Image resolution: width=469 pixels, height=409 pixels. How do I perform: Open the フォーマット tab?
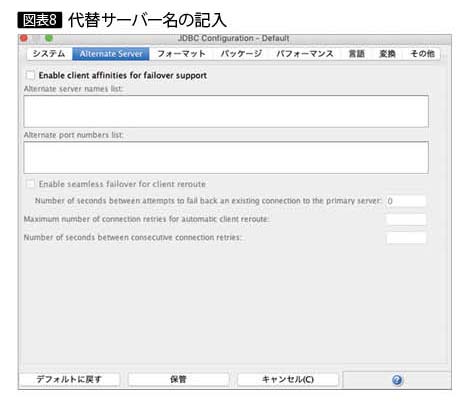click(x=181, y=54)
